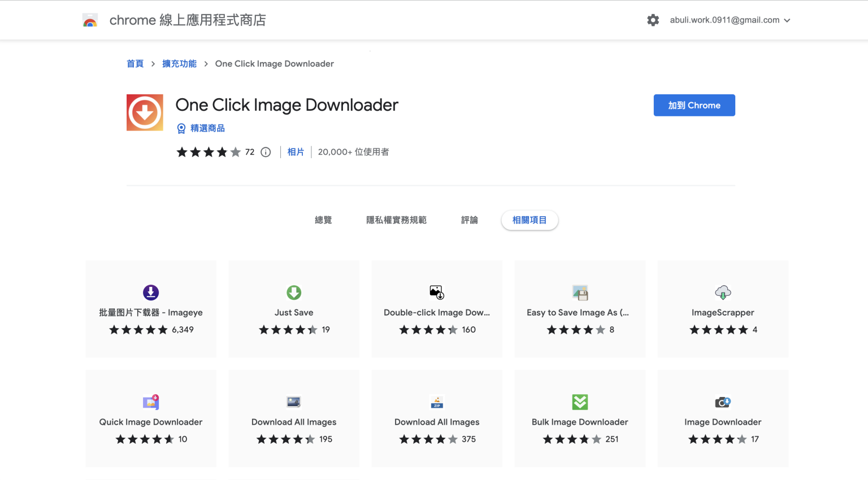Select the Just Save green download icon

point(293,293)
